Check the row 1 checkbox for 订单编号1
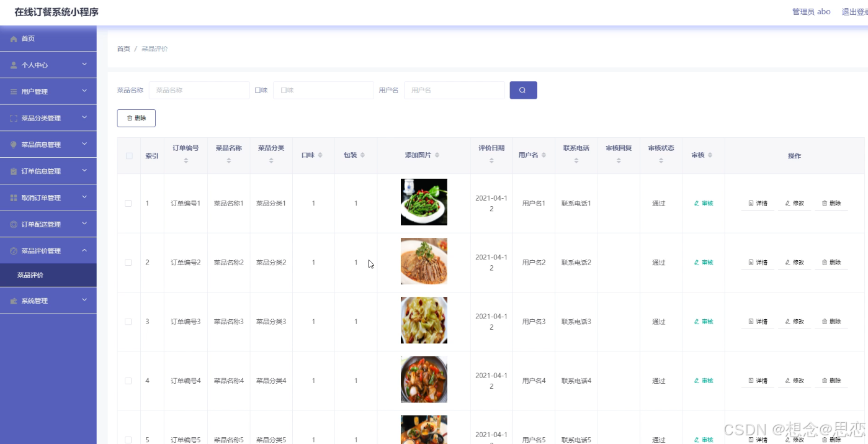The height and width of the screenshot is (444, 868). [x=128, y=204]
